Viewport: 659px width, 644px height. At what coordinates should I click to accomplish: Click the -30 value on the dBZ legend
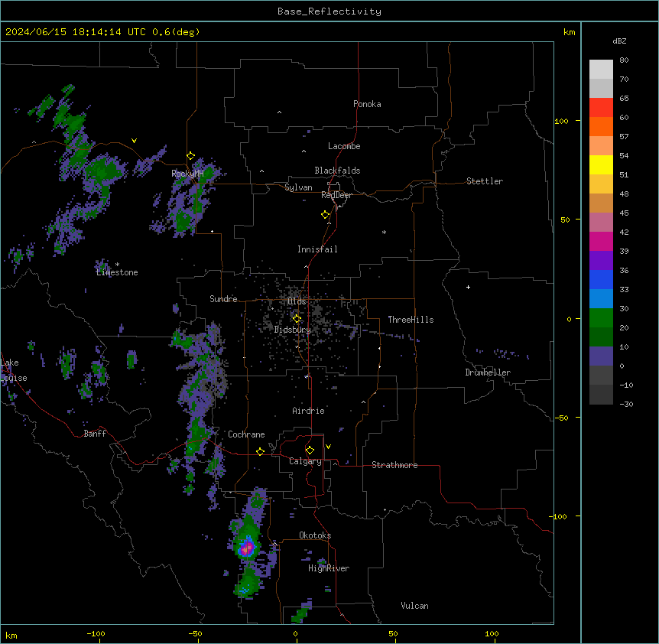pyautogui.click(x=626, y=404)
